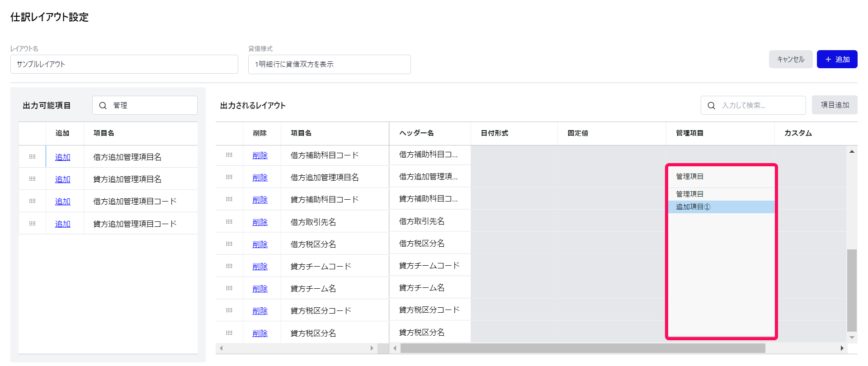868x366 pixels.
Task: Click the 入力して検索 search field
Action: (x=753, y=105)
